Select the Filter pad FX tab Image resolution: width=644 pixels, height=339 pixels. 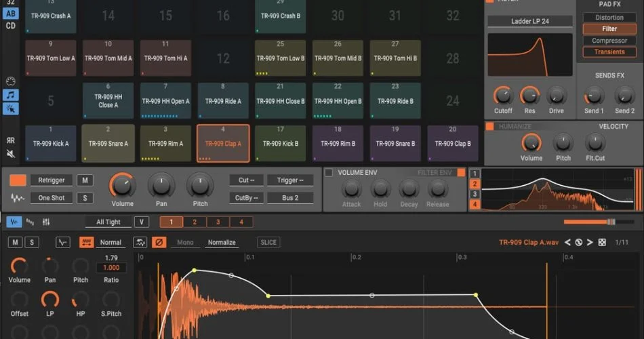[x=609, y=29]
